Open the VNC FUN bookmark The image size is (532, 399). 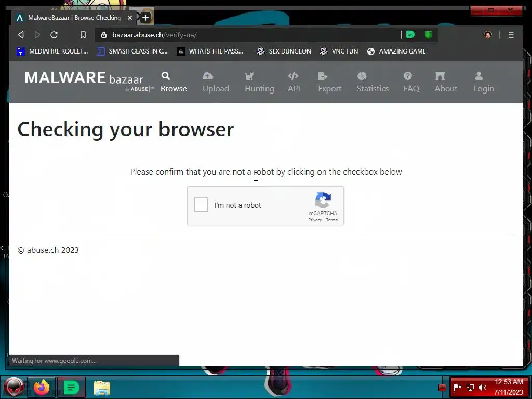coord(339,51)
